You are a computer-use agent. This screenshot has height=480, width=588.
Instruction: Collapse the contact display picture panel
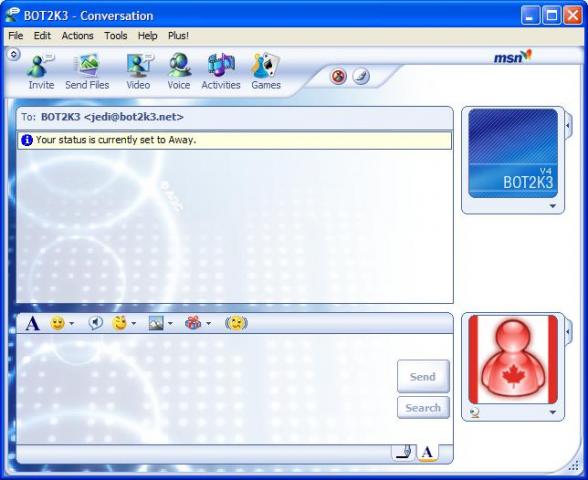coord(568,125)
